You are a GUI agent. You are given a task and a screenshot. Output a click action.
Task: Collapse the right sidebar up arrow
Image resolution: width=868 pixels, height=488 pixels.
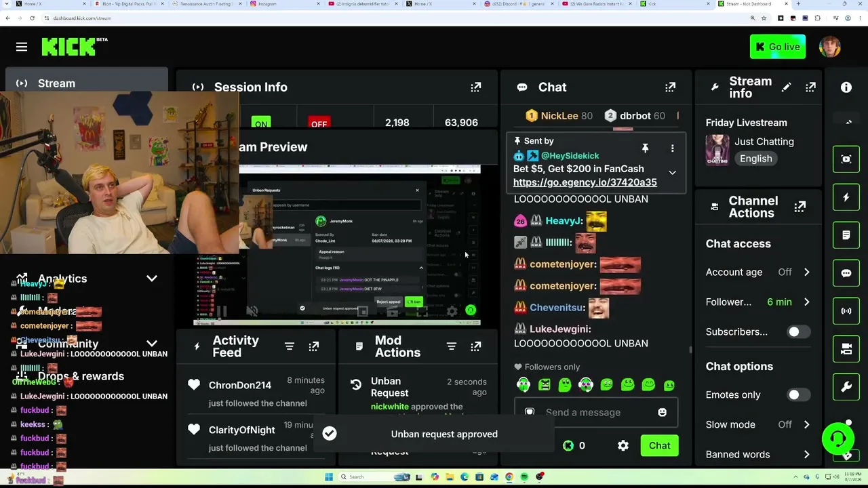pos(848,122)
